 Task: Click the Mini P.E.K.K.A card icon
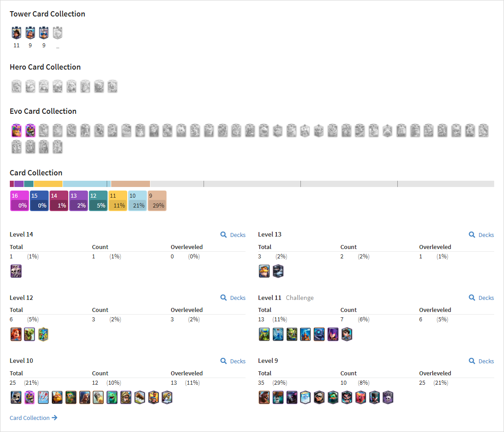click(319, 334)
